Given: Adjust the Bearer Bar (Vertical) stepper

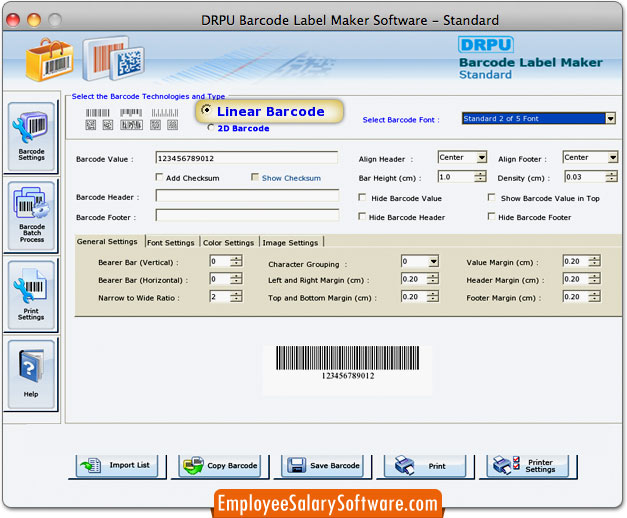Looking at the screenshot, I should [x=236, y=261].
